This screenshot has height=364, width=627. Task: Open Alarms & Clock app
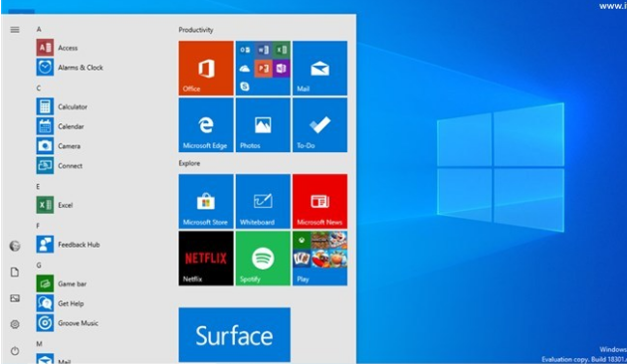70,67
